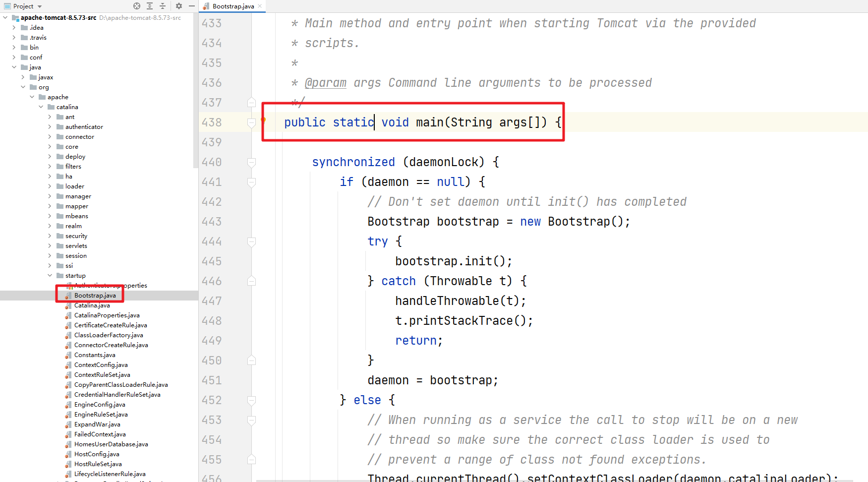
Task: Collapse the catalina package
Action: coord(41,107)
